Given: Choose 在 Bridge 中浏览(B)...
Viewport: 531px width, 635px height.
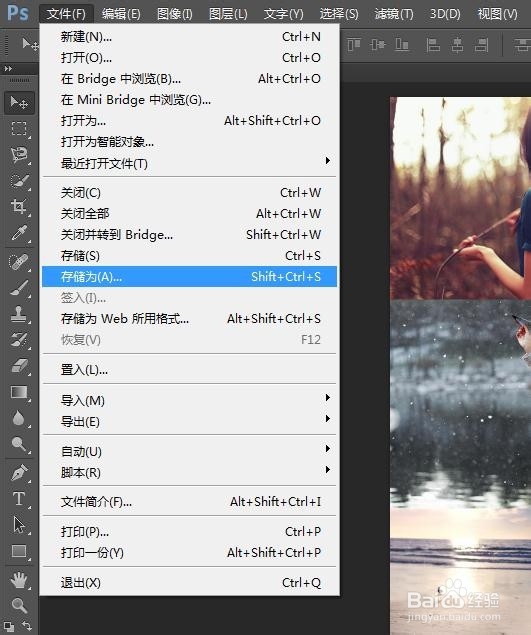Looking at the screenshot, I should 190,79.
